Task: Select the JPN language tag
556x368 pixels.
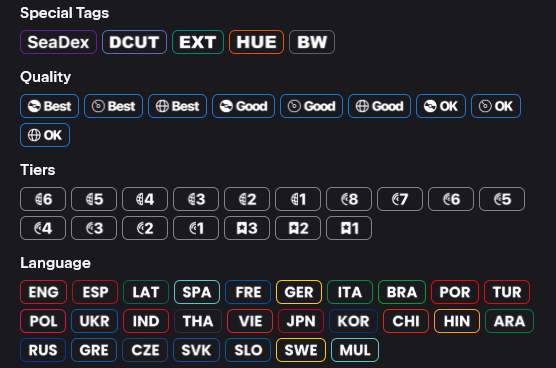Action: pos(301,321)
